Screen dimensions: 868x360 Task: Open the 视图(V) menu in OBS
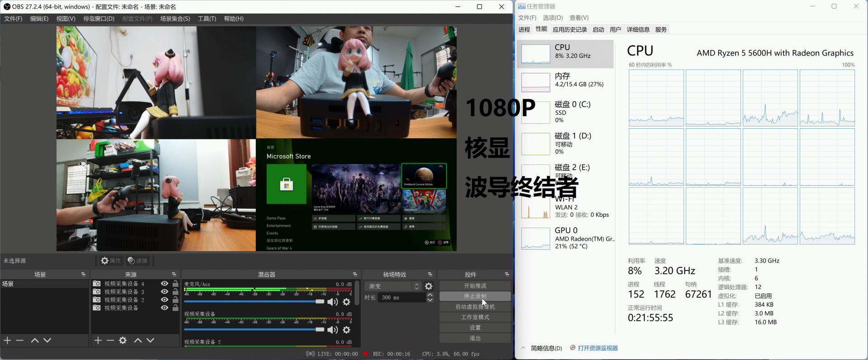coord(66,19)
